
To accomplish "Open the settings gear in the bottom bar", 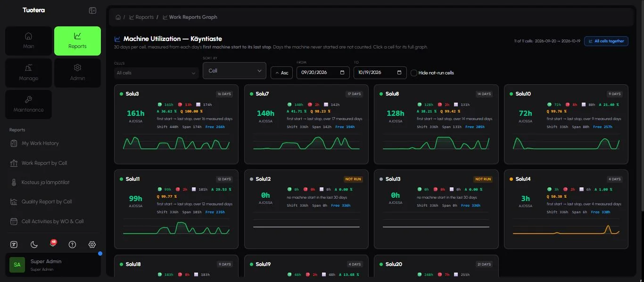I will pyautogui.click(x=92, y=244).
